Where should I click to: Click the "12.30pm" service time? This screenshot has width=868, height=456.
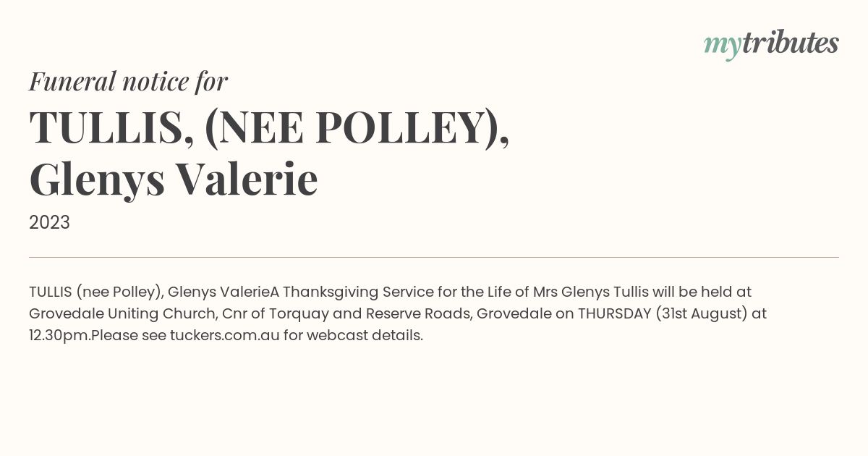(58, 336)
